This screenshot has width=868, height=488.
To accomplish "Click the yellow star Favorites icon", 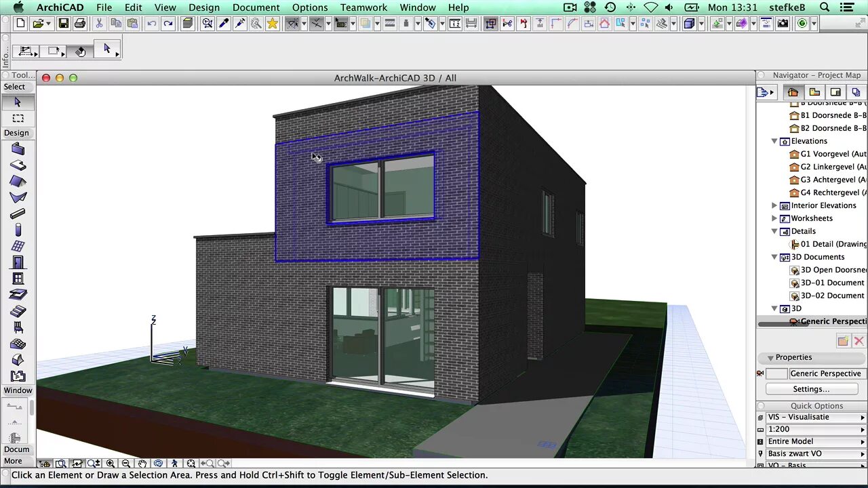I will tap(273, 24).
